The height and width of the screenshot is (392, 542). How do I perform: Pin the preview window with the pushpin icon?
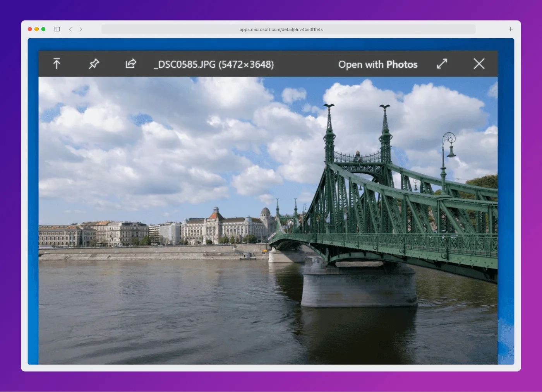94,63
